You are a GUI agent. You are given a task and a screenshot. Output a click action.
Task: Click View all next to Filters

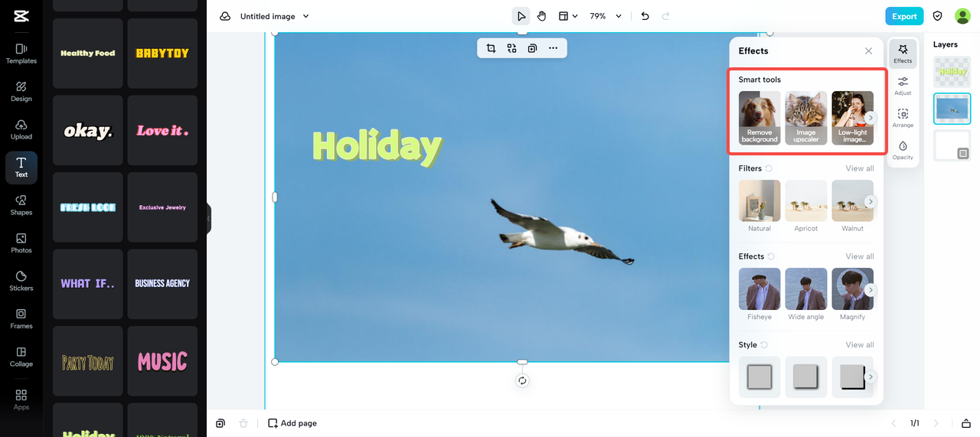tap(860, 168)
